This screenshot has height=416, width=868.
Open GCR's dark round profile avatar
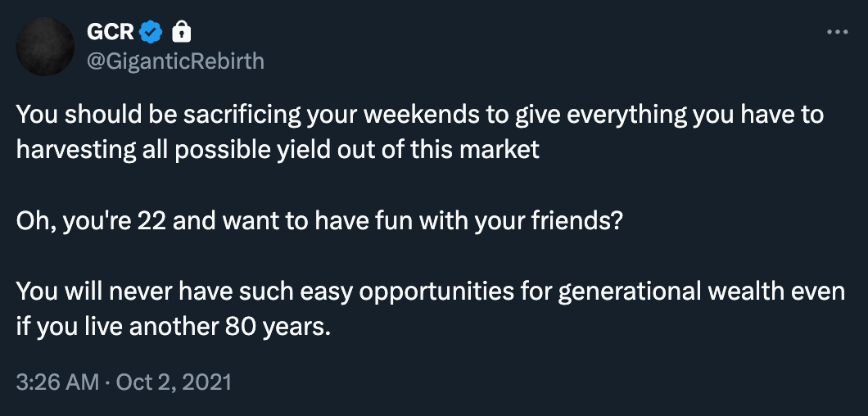click(45, 47)
